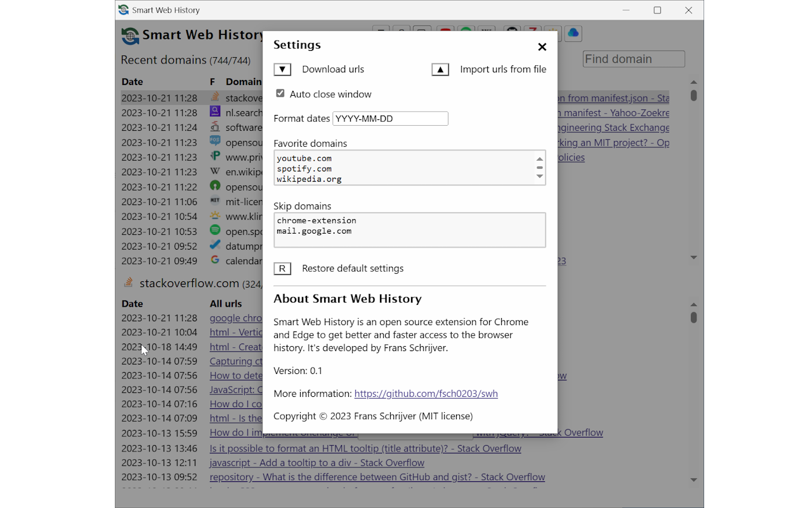Click the 'Import urls from file' label
This screenshot has height=508, width=812.
pyautogui.click(x=503, y=69)
